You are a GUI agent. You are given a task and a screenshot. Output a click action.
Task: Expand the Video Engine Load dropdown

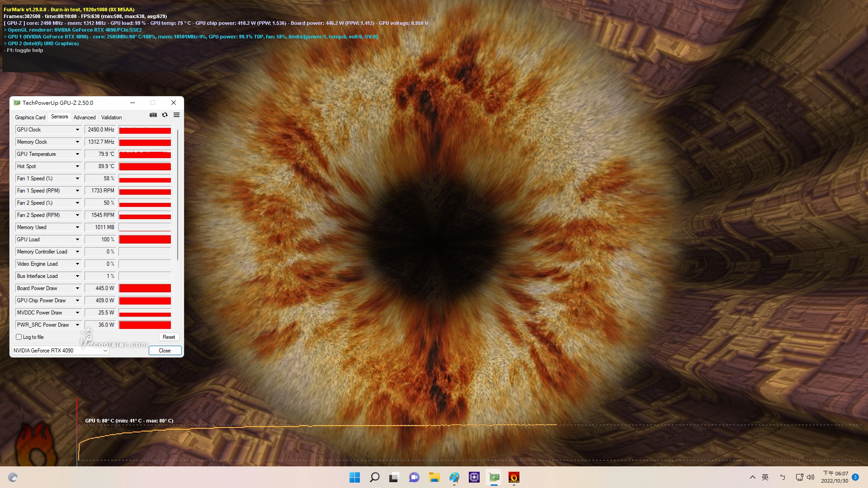[x=77, y=264]
